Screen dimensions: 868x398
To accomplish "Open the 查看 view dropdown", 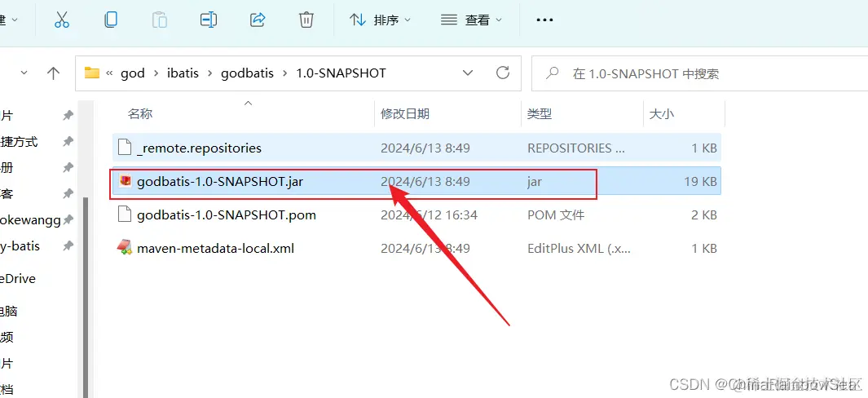I will (x=471, y=20).
